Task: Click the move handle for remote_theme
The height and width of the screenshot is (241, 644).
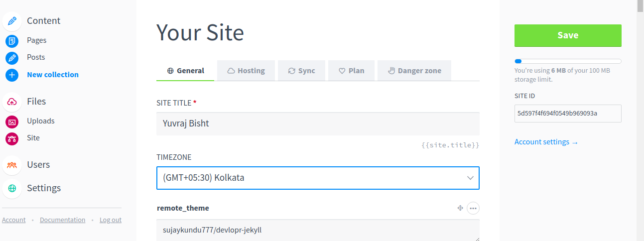Action: coord(460,208)
